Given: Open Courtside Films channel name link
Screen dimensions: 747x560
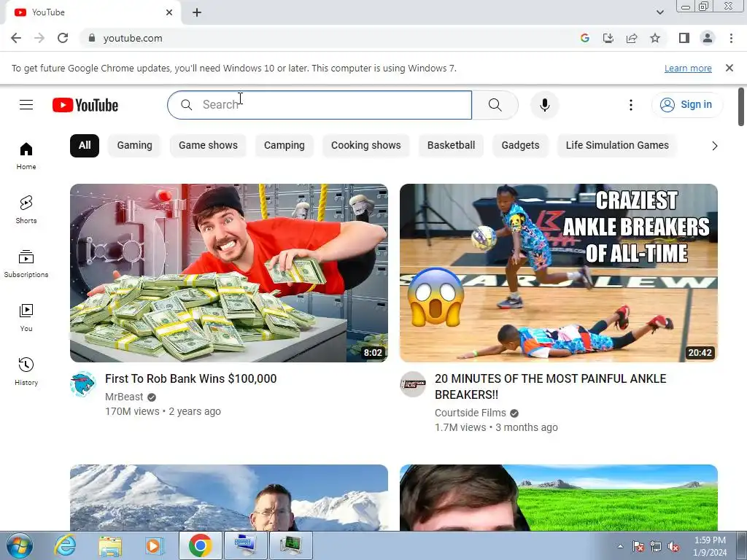Looking at the screenshot, I should pyautogui.click(x=471, y=413).
